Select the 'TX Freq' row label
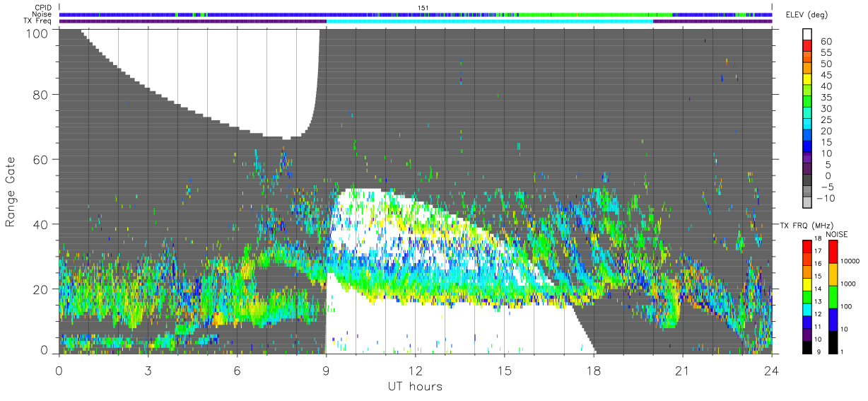 coord(38,21)
